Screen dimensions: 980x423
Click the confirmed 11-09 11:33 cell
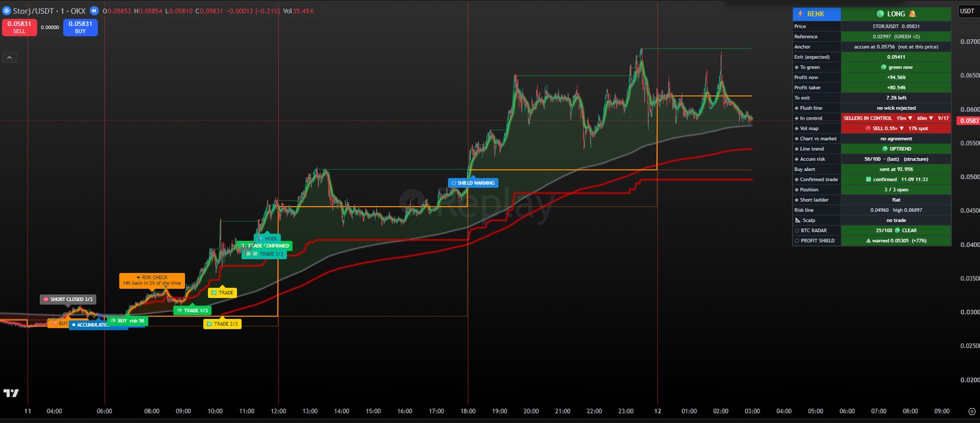point(896,180)
